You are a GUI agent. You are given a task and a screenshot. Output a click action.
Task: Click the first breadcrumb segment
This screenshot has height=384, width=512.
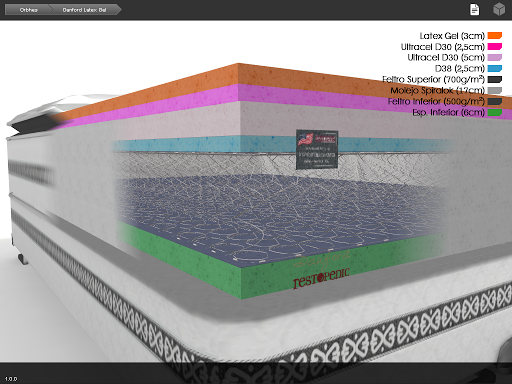(28, 10)
